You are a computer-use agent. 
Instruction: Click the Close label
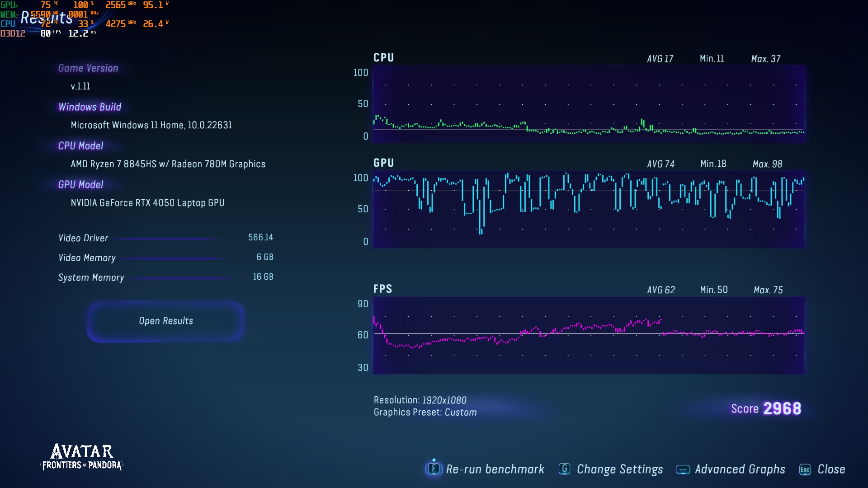click(x=831, y=469)
